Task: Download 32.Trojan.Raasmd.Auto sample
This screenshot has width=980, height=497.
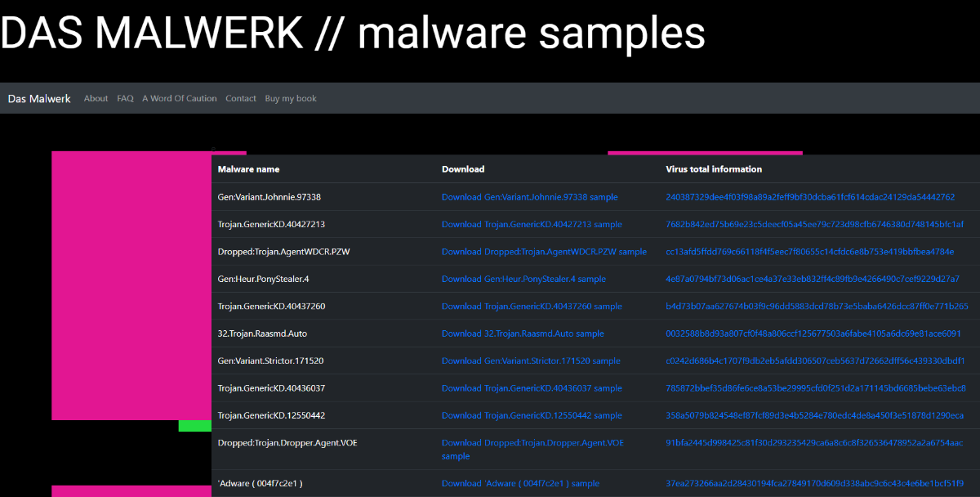Action: [523, 334]
